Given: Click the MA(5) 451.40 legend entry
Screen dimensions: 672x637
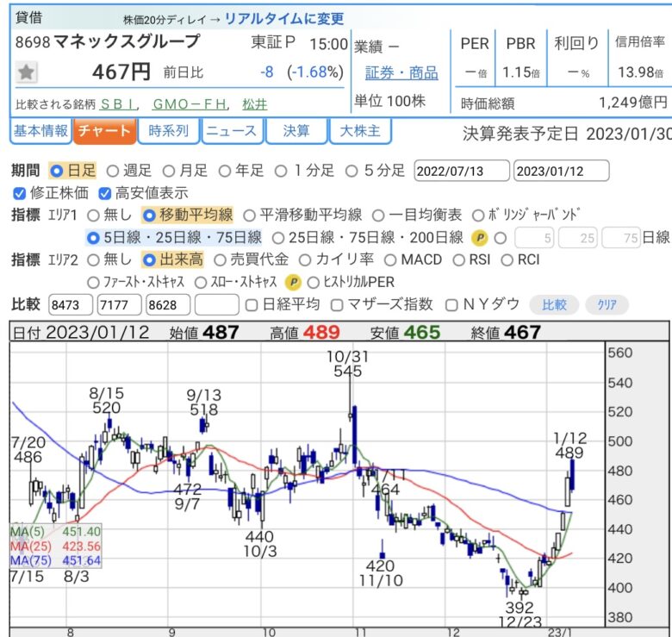Looking at the screenshot, I should [55, 532].
